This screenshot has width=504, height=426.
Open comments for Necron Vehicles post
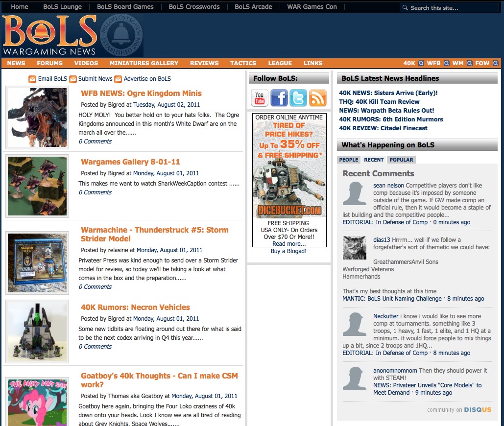point(95,346)
